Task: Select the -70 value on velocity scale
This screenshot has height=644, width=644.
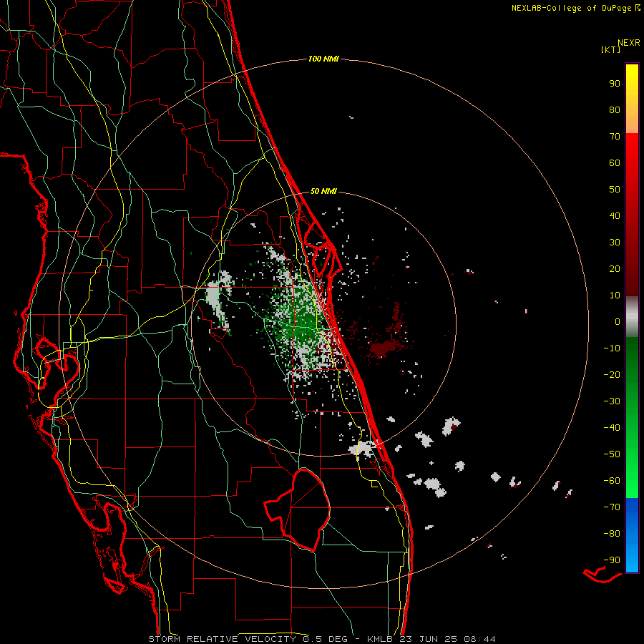Action: 612,507
